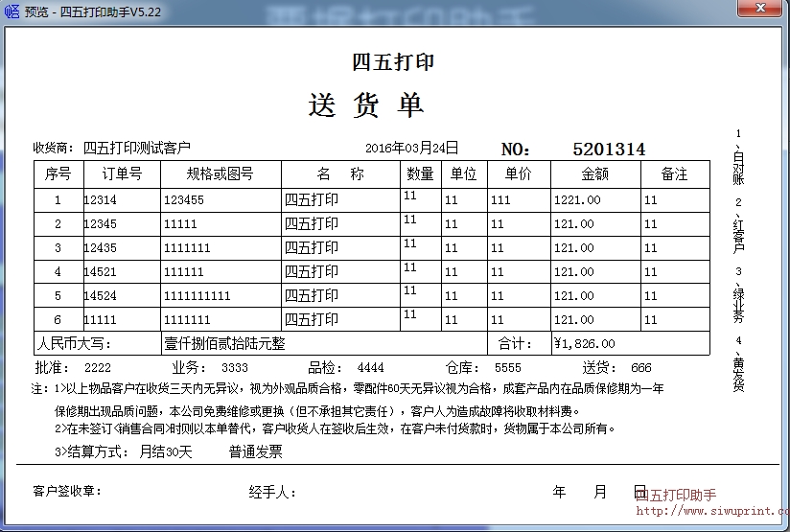This screenshot has height=532, width=790.
Task: Select spec cell 1111111111 in row 5
Action: [x=197, y=296]
